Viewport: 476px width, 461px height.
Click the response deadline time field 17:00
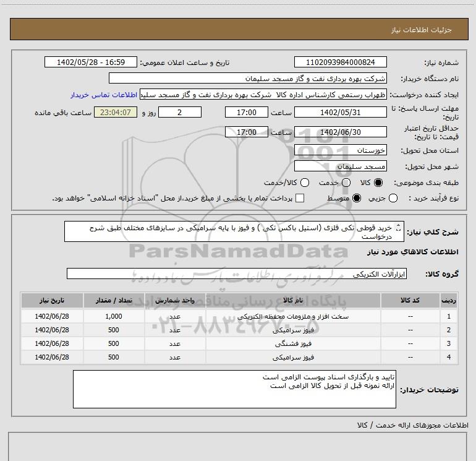point(247,112)
